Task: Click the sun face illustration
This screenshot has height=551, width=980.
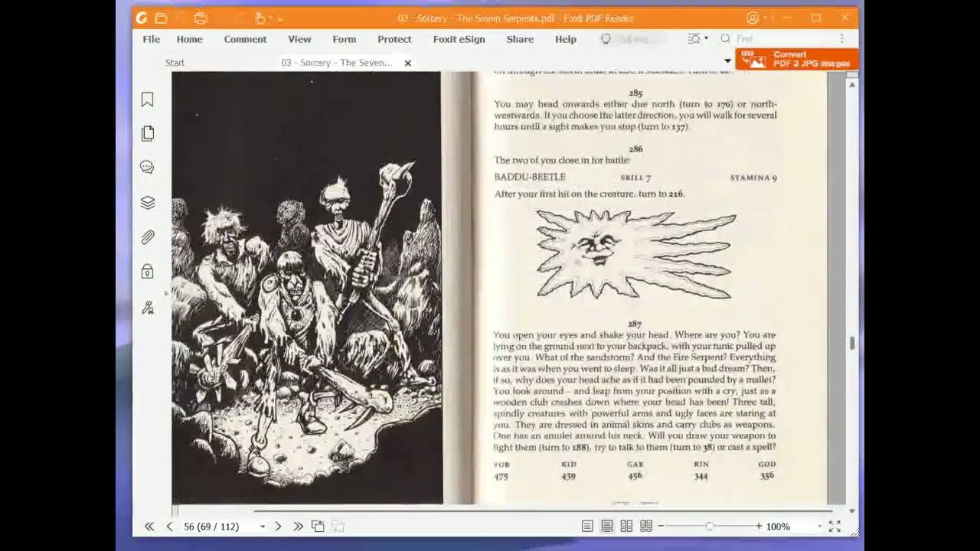Action: click(635, 254)
